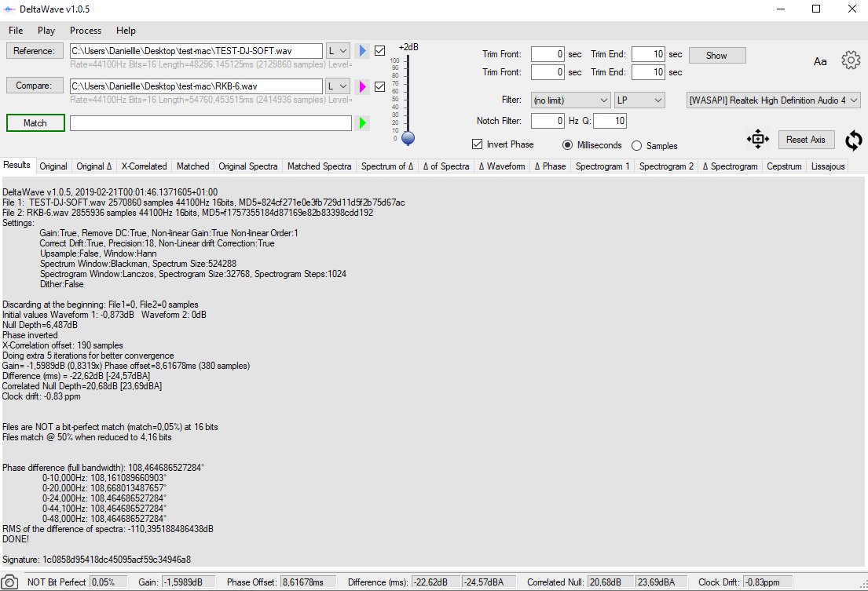Switch to the Original tab
The width and height of the screenshot is (868, 591).
[x=53, y=166]
